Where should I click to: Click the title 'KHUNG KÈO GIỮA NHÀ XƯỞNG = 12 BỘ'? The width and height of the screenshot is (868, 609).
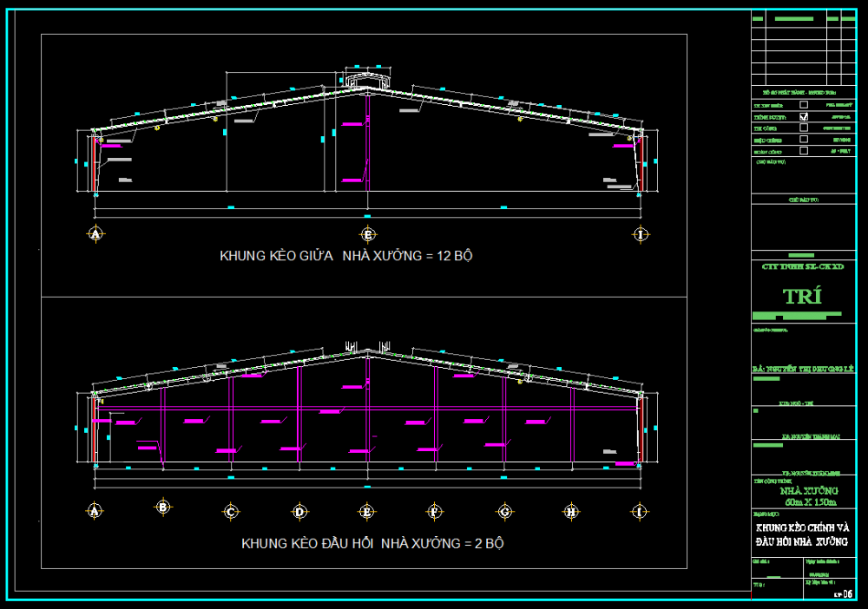(x=346, y=256)
